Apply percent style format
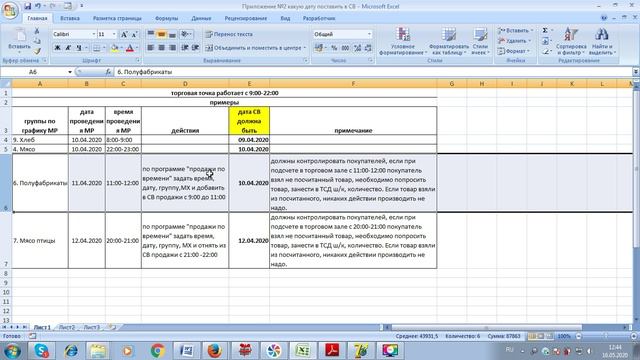Screen dimensions: 640x360 point(334,48)
